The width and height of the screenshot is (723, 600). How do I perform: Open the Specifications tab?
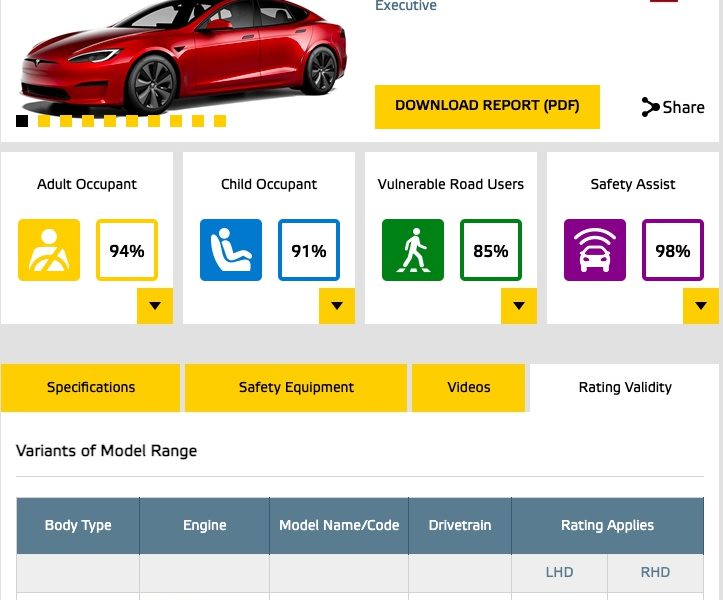[91, 387]
